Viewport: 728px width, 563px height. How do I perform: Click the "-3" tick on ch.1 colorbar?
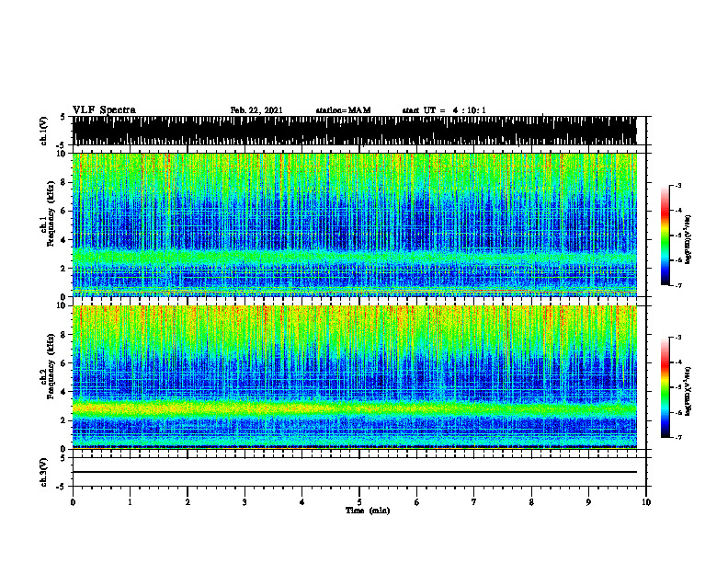point(678,185)
